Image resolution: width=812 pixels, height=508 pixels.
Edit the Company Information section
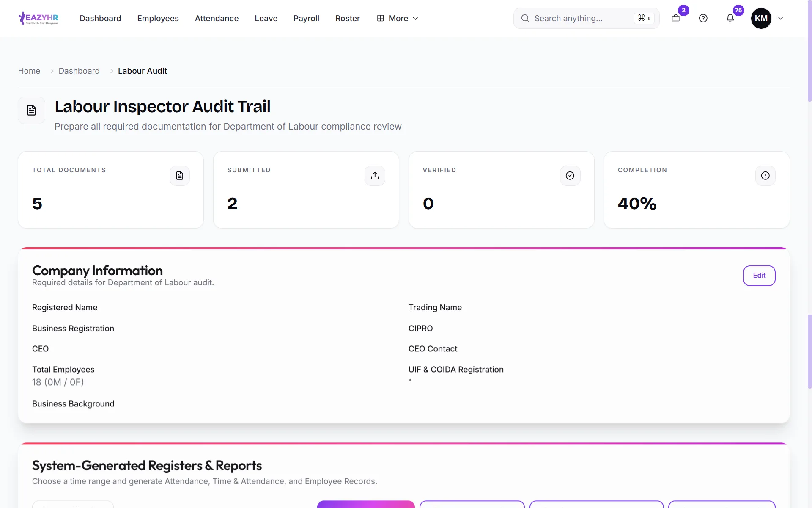[x=759, y=276]
